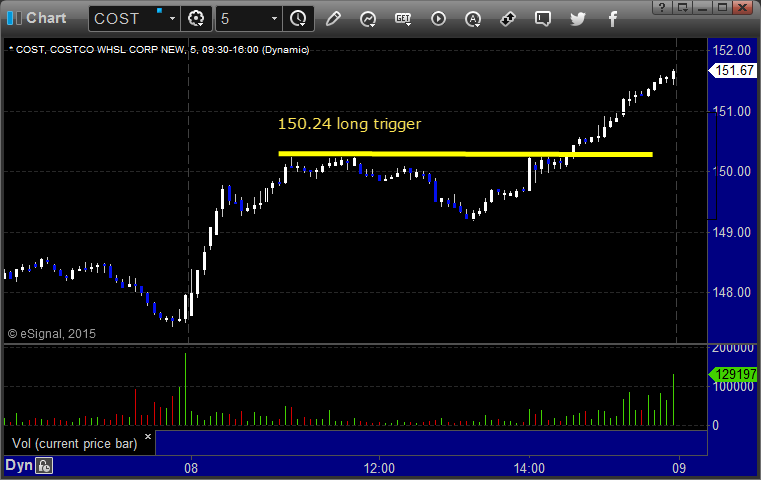The width and height of the screenshot is (761, 480).
Task: Click the 152.00 price axis label
Action: point(732,50)
